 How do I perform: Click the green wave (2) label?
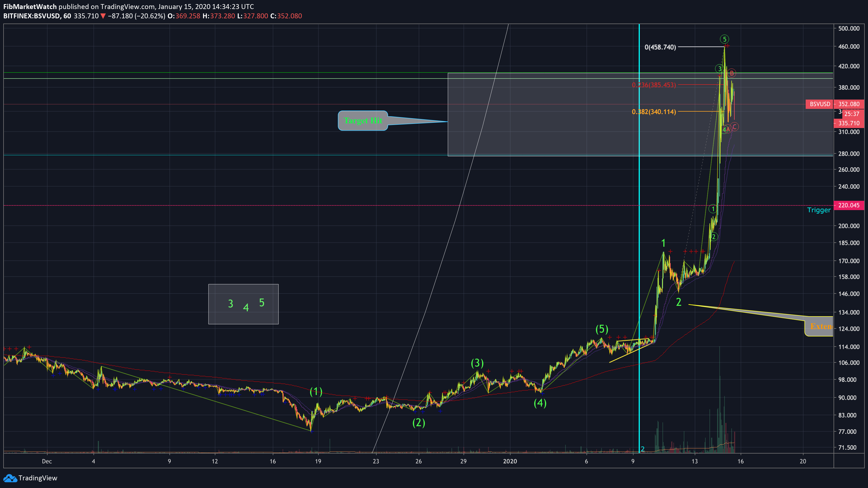(418, 423)
